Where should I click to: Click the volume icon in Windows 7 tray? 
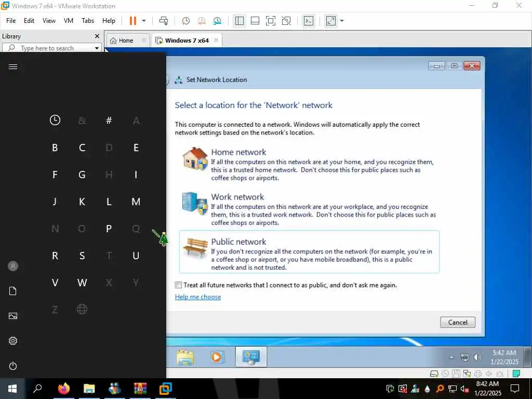pyautogui.click(x=477, y=357)
